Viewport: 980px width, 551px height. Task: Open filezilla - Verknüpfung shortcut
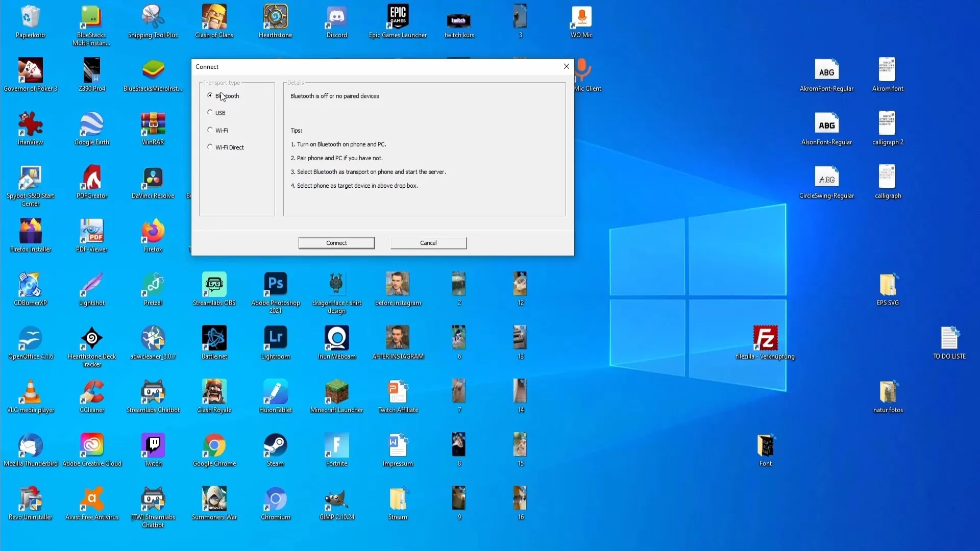765,343
